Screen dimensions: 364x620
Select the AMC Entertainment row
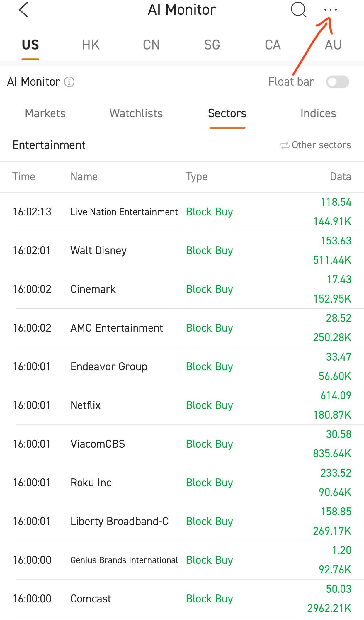[182, 328]
